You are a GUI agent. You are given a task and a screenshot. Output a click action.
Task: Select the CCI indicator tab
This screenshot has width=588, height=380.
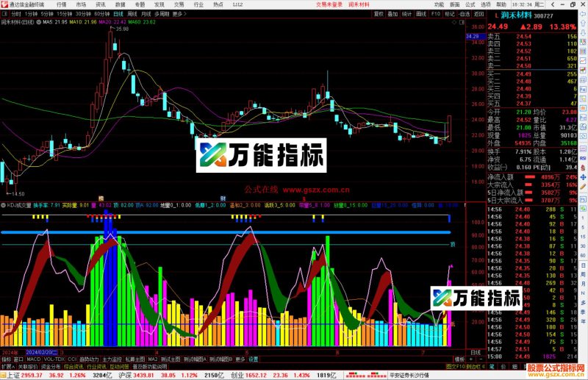tap(72, 359)
